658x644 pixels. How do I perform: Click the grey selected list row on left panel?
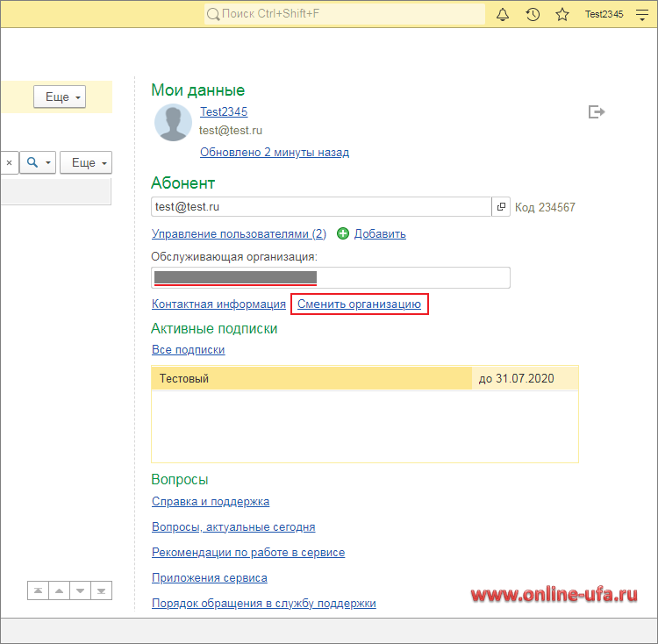[56, 192]
